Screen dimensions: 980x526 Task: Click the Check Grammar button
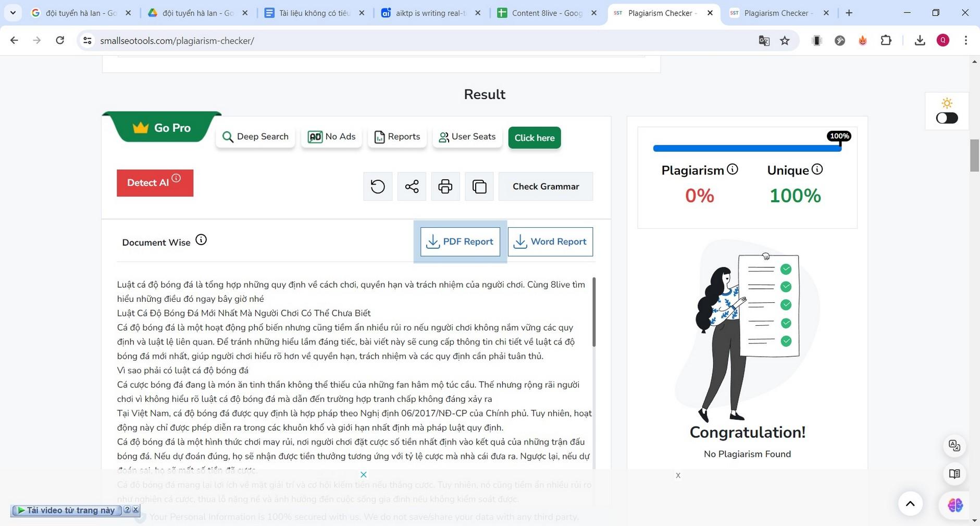click(x=545, y=187)
